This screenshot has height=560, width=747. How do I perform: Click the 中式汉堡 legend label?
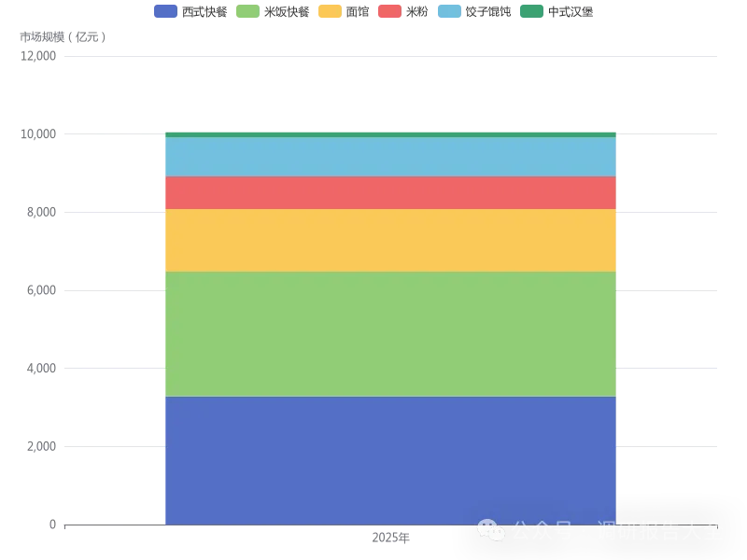(571, 12)
